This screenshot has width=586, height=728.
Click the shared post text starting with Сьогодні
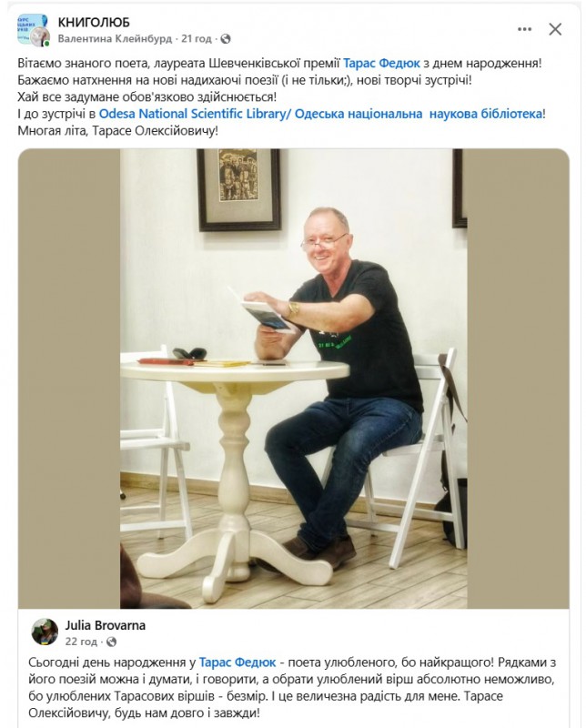pyautogui.click(x=292, y=687)
